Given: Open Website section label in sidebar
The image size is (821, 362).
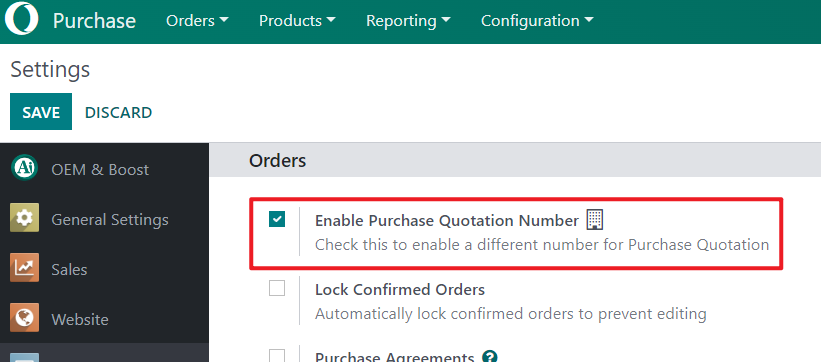Looking at the screenshot, I should (x=80, y=319).
